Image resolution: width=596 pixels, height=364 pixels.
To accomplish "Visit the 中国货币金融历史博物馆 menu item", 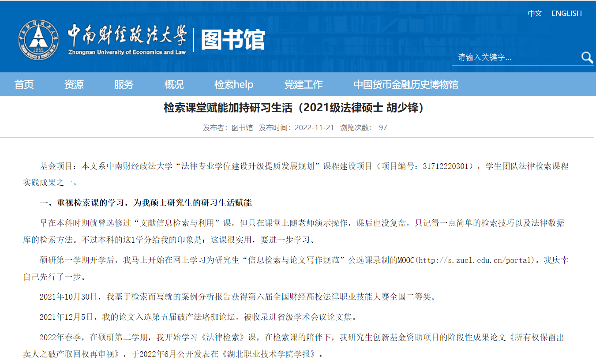I will tap(405, 84).
